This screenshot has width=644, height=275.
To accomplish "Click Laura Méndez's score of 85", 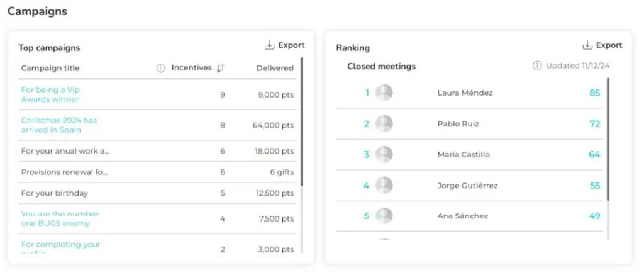I will coord(594,93).
